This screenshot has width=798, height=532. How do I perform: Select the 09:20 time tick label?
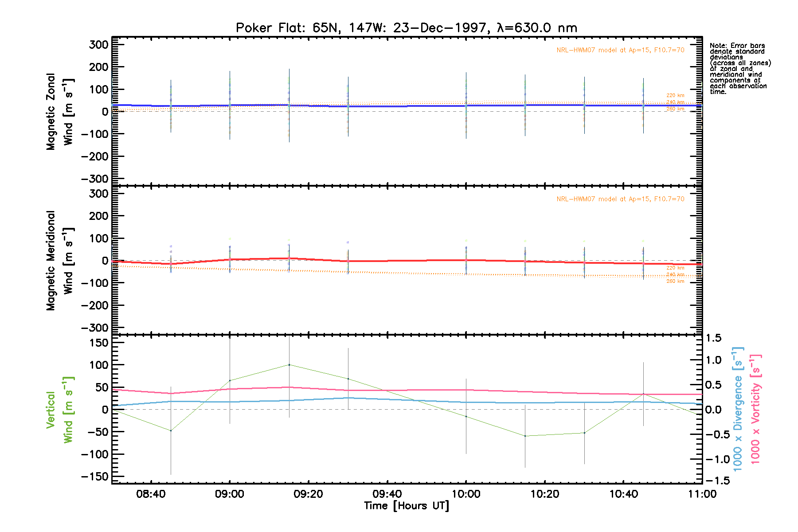pos(308,494)
